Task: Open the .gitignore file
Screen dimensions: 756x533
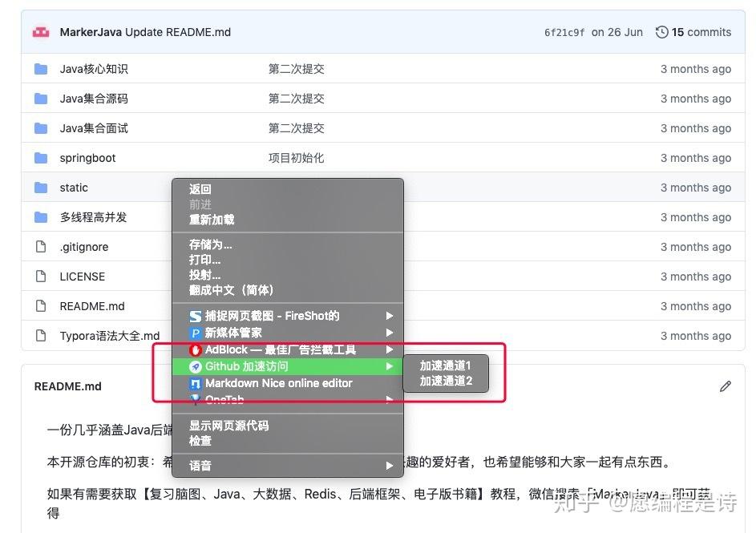Action: point(84,247)
